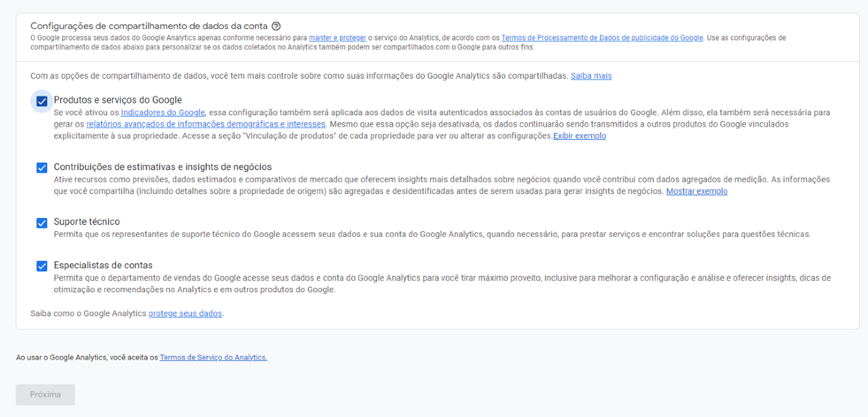
Task: Click the Próxima button
Action: (45, 394)
